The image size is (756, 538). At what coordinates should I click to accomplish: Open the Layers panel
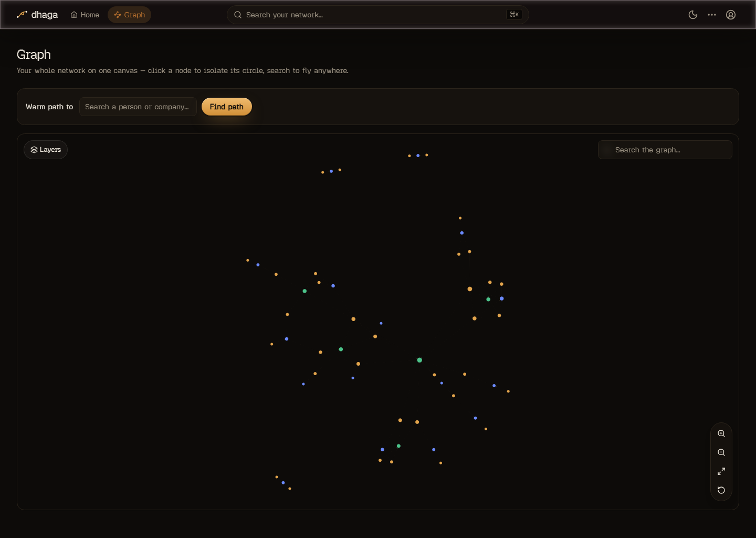(x=46, y=150)
